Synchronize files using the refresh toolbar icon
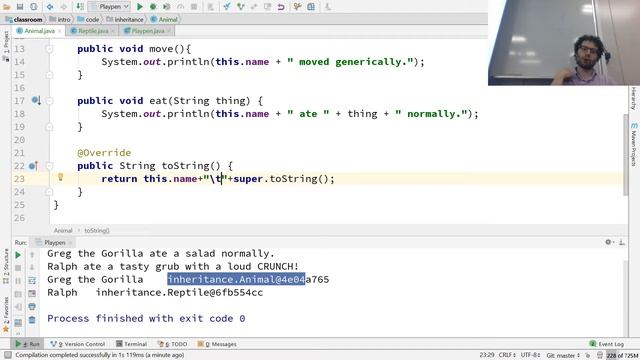The image size is (640, 360). tap(33, 7)
